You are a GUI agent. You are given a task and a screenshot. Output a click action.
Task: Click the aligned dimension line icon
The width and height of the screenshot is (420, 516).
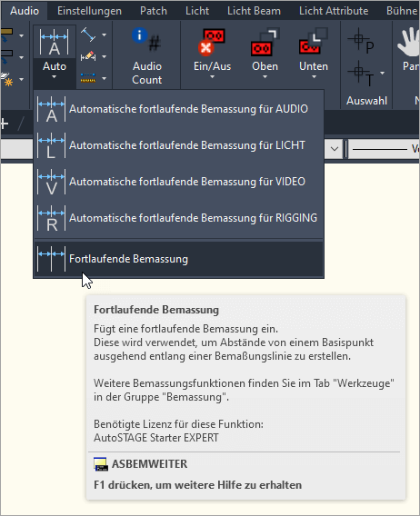(x=88, y=35)
